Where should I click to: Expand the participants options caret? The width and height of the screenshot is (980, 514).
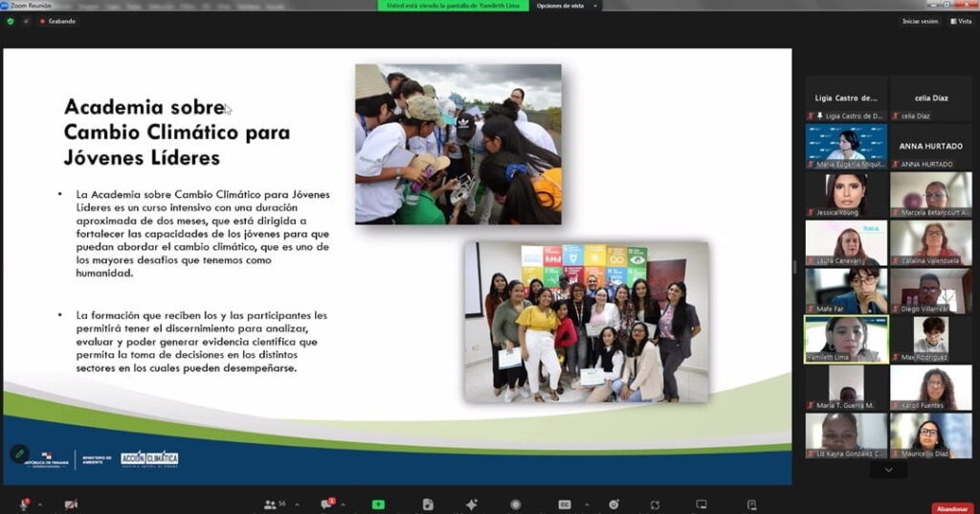pyautogui.click(x=297, y=504)
